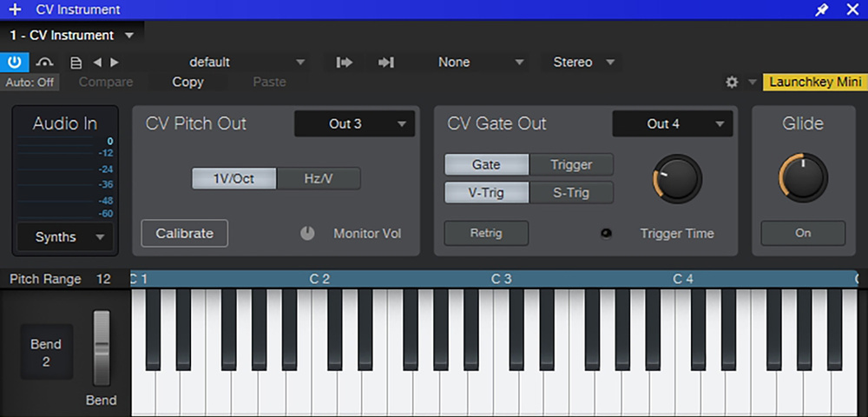This screenshot has height=417, width=868.
Task: Turn off the Glide On button
Action: [x=803, y=233]
